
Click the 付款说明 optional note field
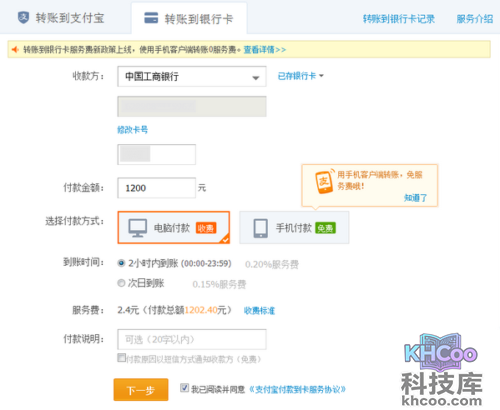192,339
